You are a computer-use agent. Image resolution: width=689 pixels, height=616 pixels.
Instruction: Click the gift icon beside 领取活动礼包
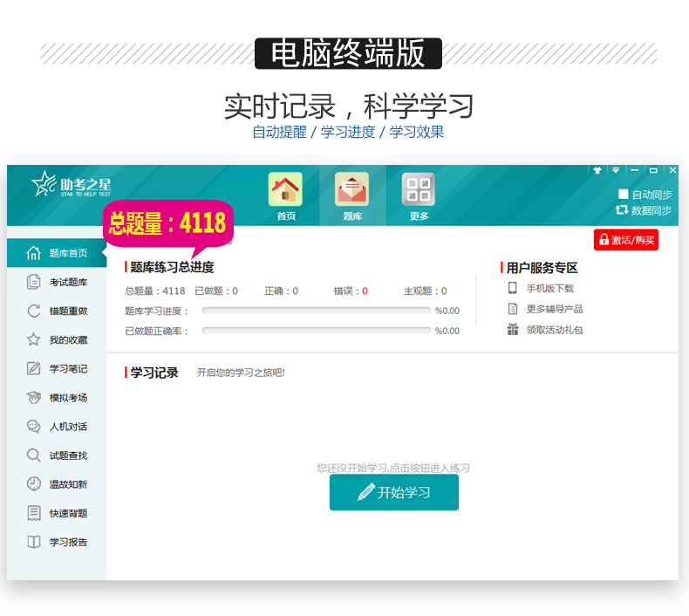point(512,329)
